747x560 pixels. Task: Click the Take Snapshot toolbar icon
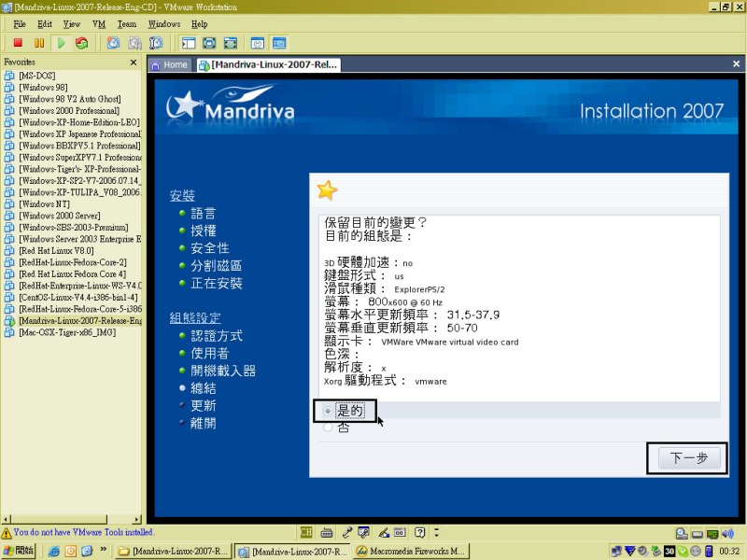[x=113, y=43]
